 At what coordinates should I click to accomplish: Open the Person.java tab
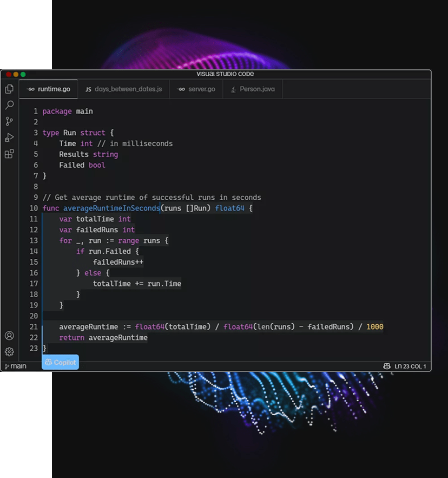coord(253,89)
